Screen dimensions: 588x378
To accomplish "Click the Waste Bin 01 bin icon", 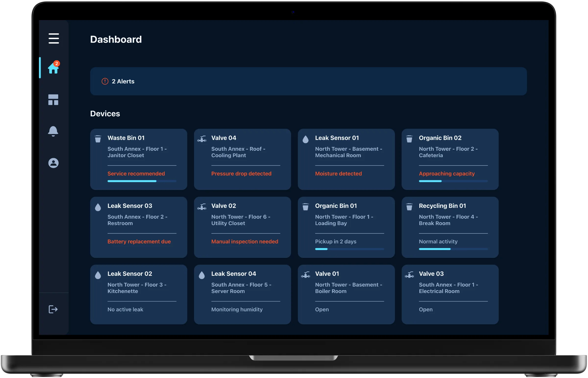I will 98,139.
